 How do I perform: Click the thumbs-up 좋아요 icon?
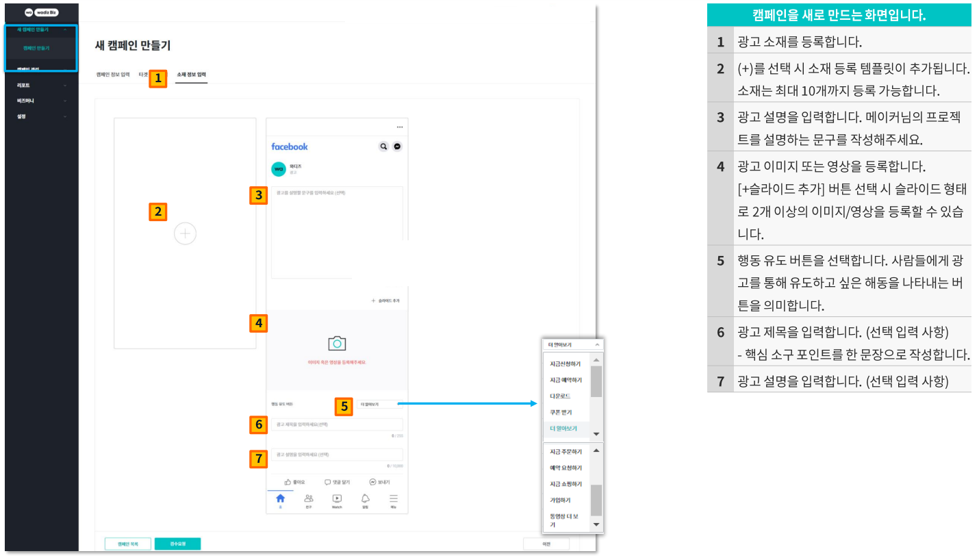click(x=288, y=482)
